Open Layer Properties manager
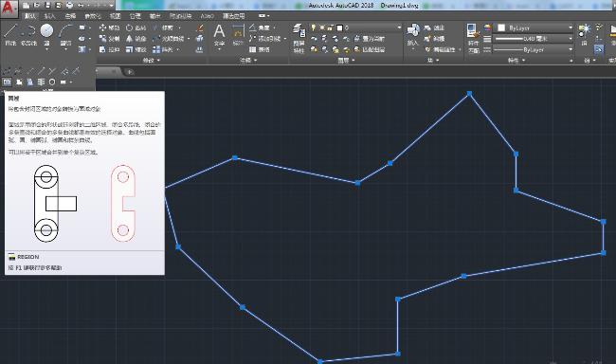The height and width of the screenshot is (364, 616). pos(299,38)
